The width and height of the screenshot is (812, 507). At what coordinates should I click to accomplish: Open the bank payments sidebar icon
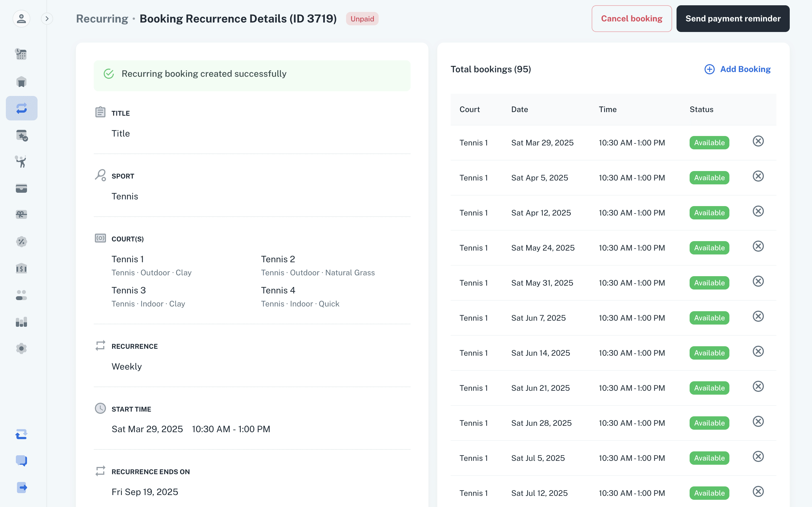coord(21,268)
